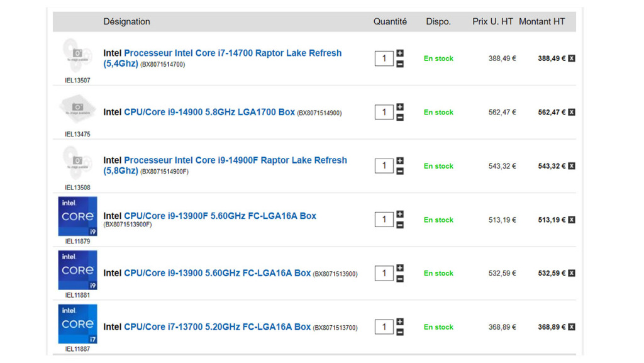Click reference code IEL13508

[77, 187]
